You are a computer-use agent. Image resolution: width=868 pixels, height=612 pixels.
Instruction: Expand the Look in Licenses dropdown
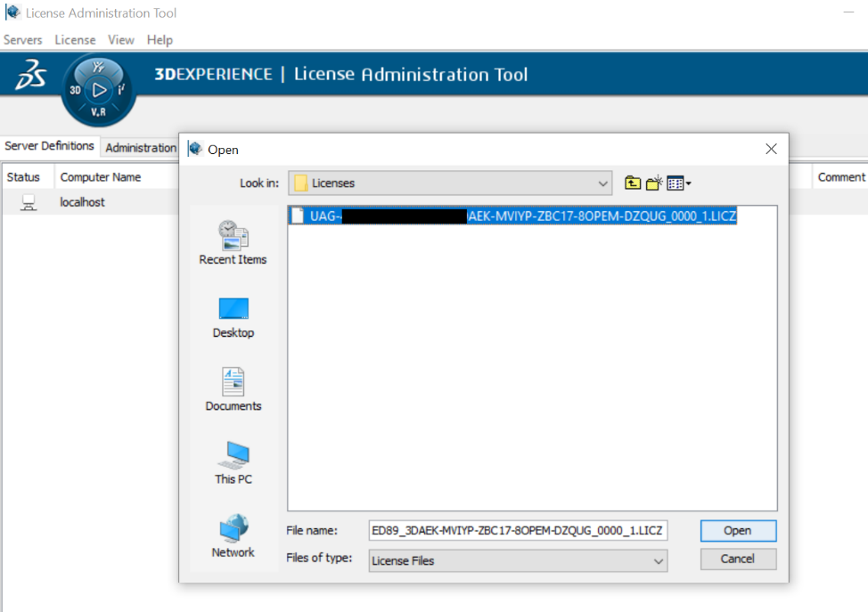pos(602,184)
